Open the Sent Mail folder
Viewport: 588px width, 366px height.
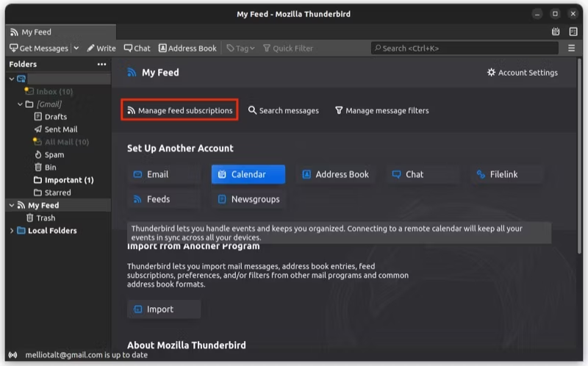[56, 129]
